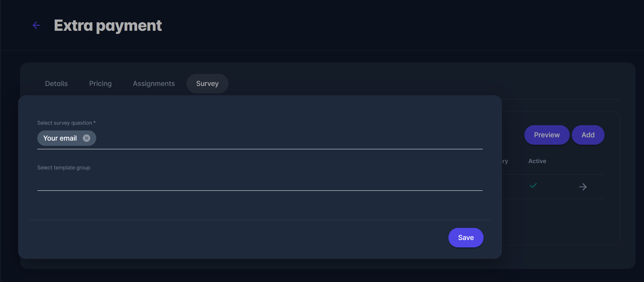644x282 pixels.
Task: Remove the "Your email" chip
Action: pos(86,138)
